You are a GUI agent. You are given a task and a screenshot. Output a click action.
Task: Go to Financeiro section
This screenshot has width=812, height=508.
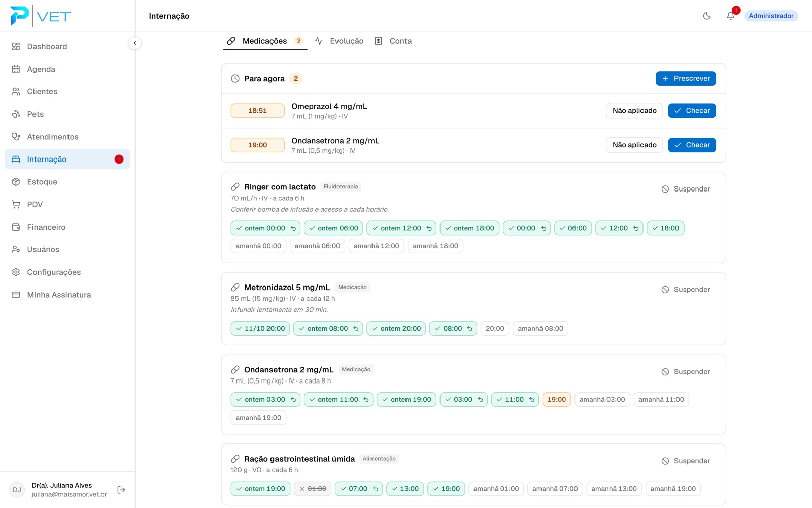point(67,227)
